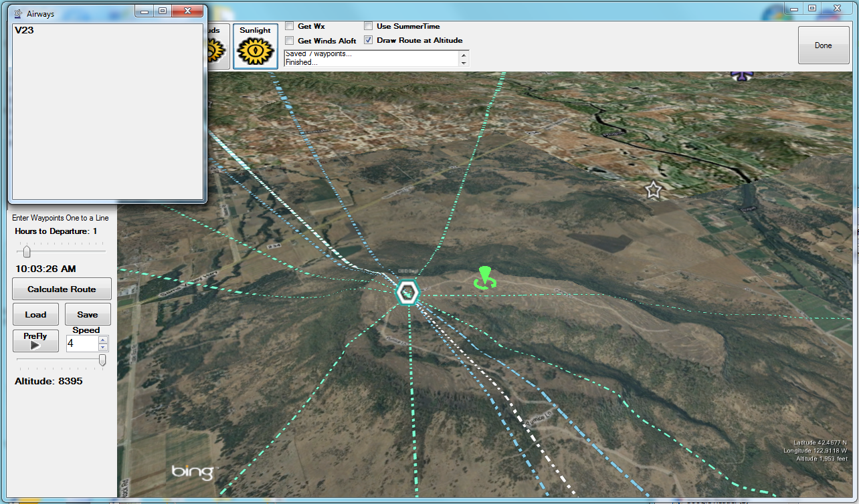Click the purple airport symbol at map top
The image size is (859, 504).
pos(742,75)
